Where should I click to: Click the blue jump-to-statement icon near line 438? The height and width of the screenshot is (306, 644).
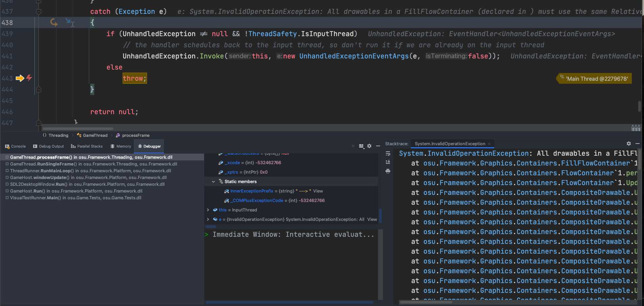pos(69,21)
